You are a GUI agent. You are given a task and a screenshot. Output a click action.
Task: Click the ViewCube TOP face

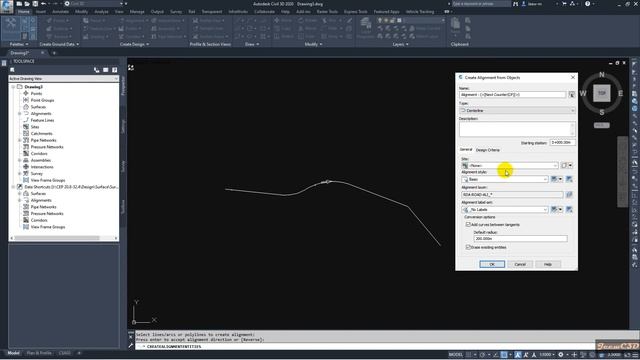coord(602,93)
